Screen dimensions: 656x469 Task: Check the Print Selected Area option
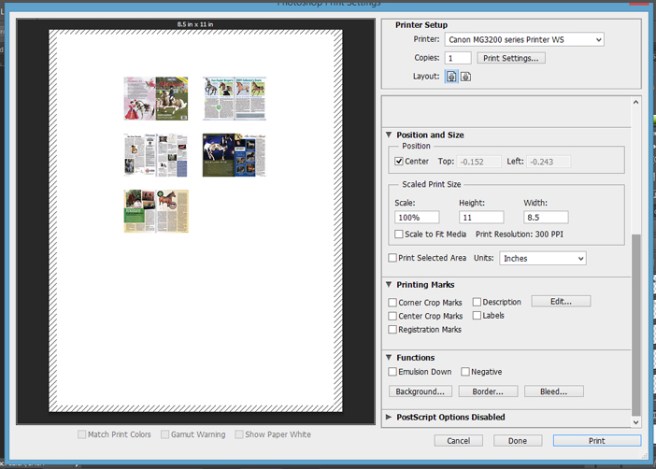pyautogui.click(x=392, y=258)
